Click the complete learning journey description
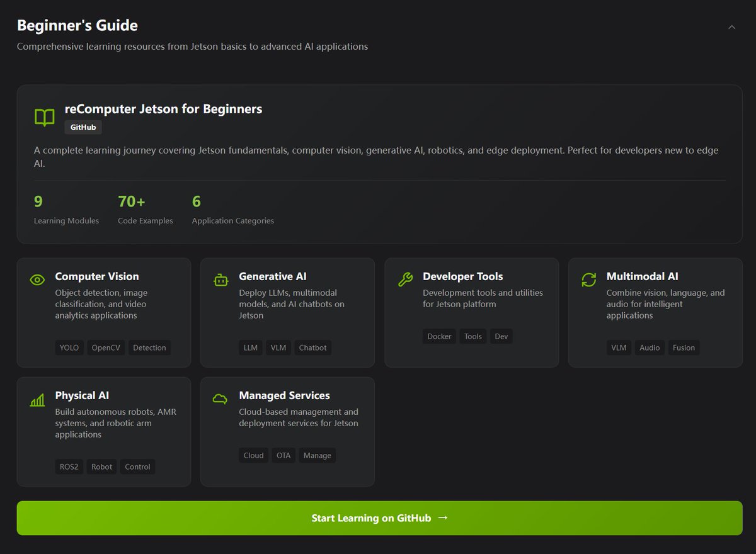The image size is (756, 554). [376, 157]
